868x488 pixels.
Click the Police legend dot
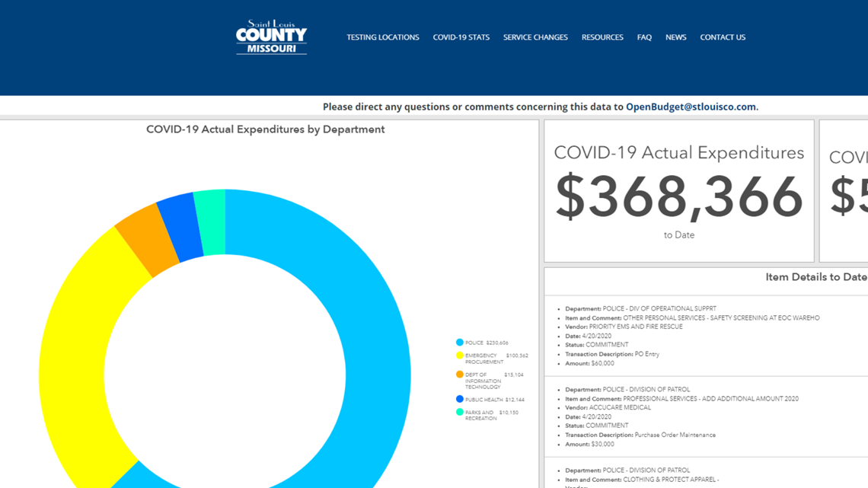(x=460, y=343)
